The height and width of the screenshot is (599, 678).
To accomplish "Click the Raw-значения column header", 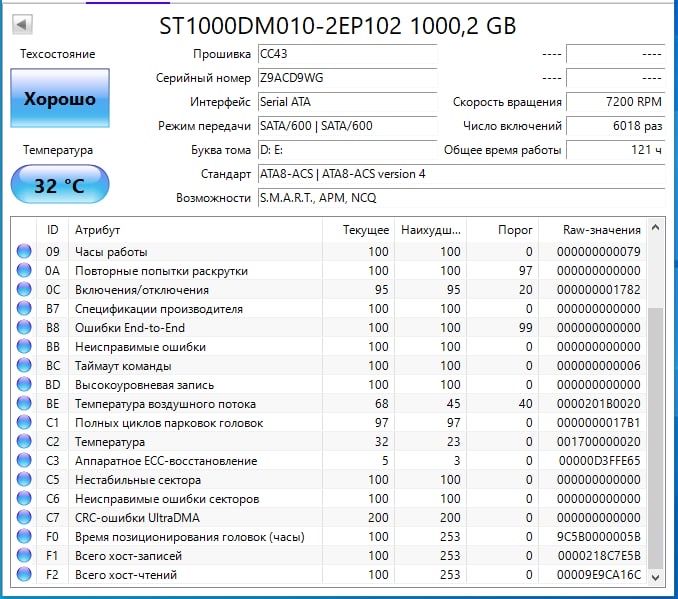I will coord(592,230).
